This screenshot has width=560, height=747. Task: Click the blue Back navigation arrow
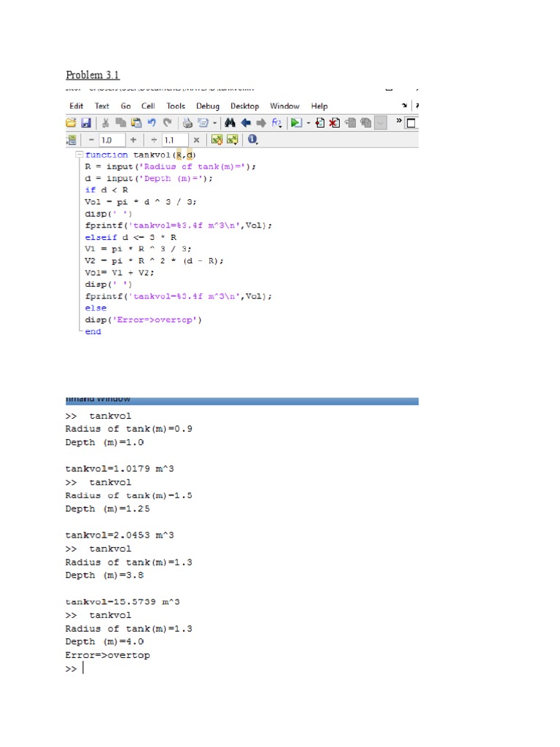pyautogui.click(x=246, y=123)
